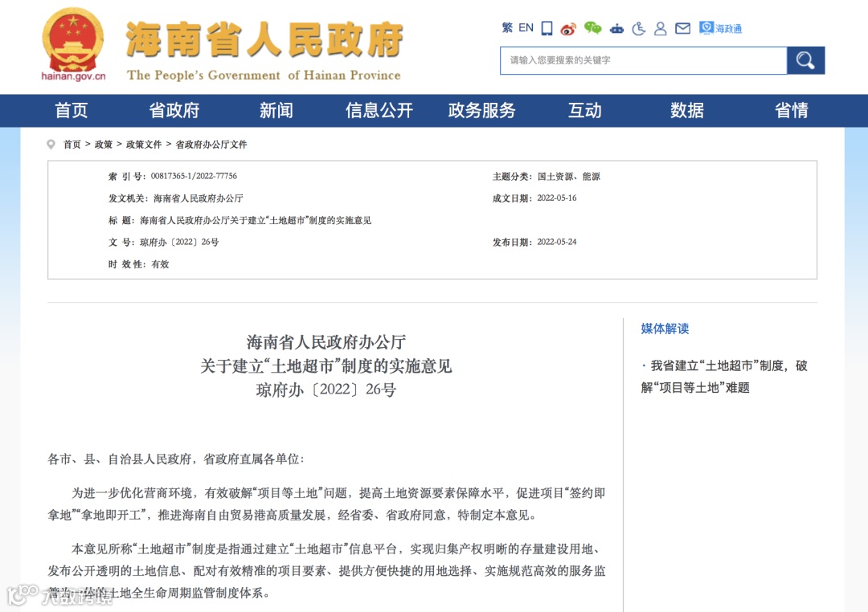This screenshot has height=612, width=868.
Task: Click the topic category 国土资源、能源
Action: pos(568,177)
